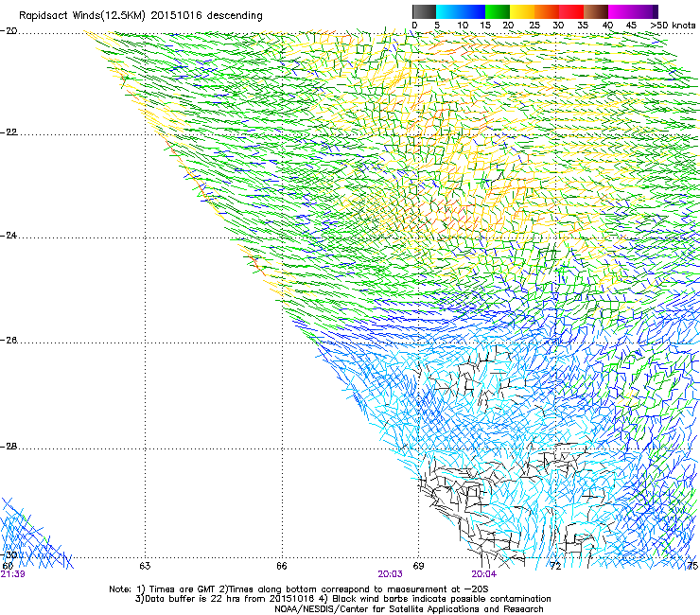700x615 pixels.
Task: Click the yellow 20-25 knots legend swatch
Action: point(522,11)
